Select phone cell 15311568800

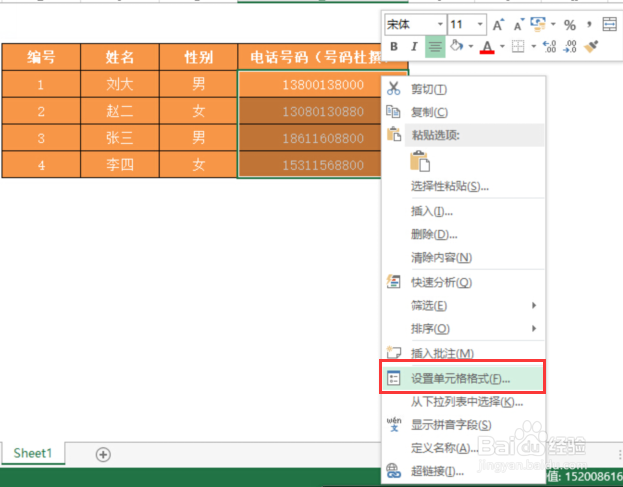click(x=310, y=164)
